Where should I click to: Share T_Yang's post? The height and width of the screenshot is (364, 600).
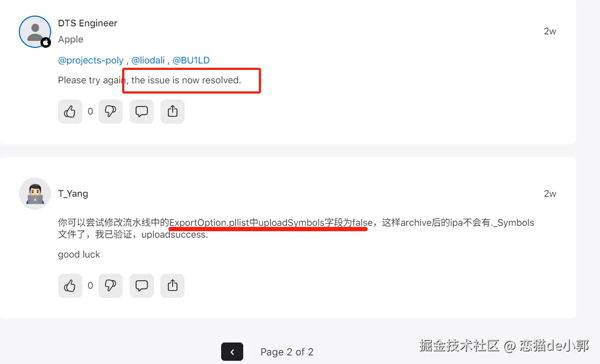click(173, 286)
